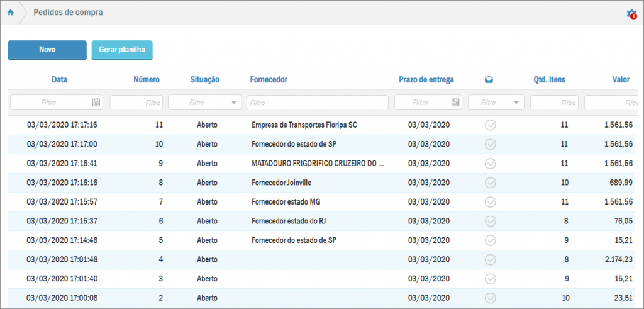Open the settings gear with notification badge
The image size is (644, 309).
point(631,13)
